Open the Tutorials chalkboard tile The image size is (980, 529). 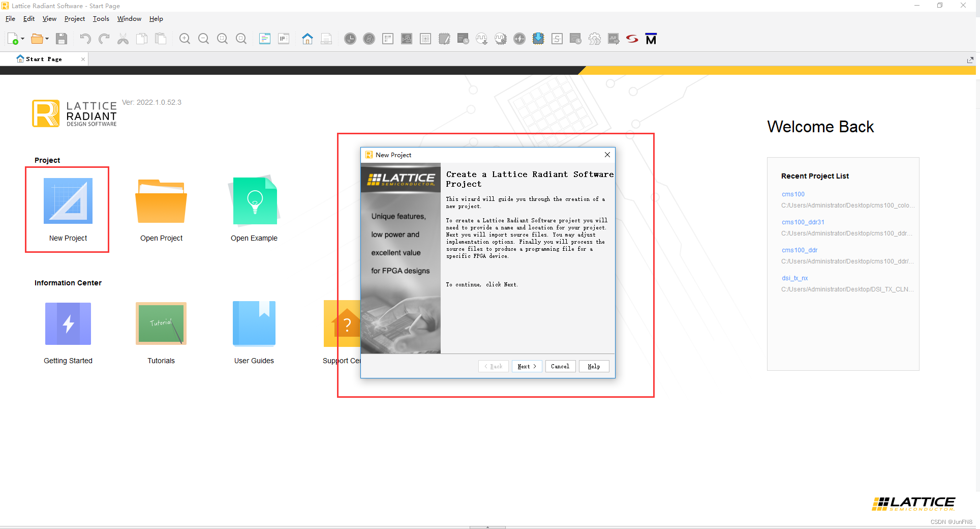tap(161, 333)
